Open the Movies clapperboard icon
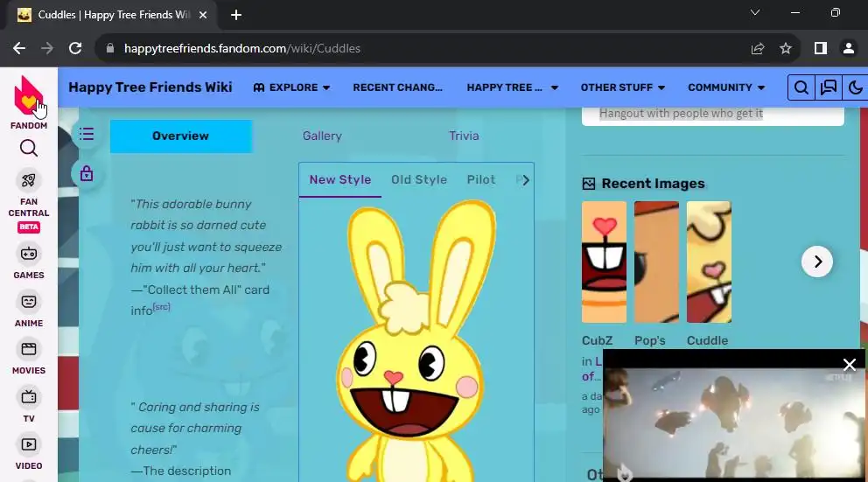The height and width of the screenshot is (482, 868). (x=29, y=349)
